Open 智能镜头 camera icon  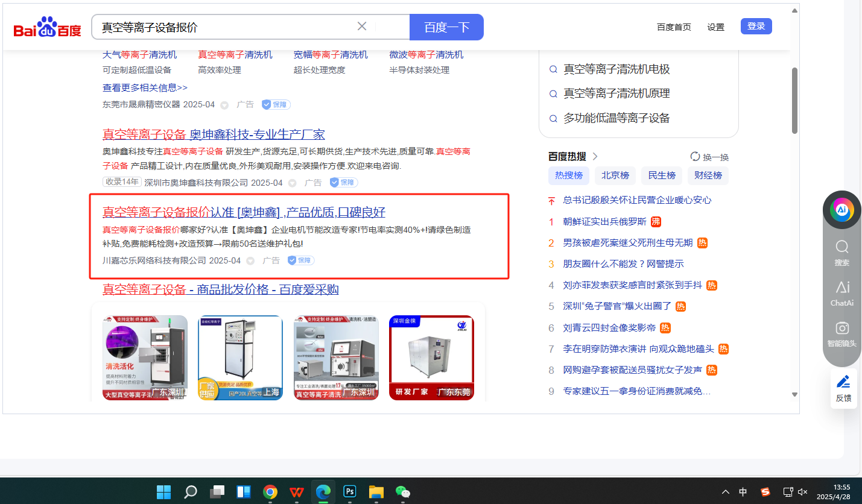(x=842, y=335)
